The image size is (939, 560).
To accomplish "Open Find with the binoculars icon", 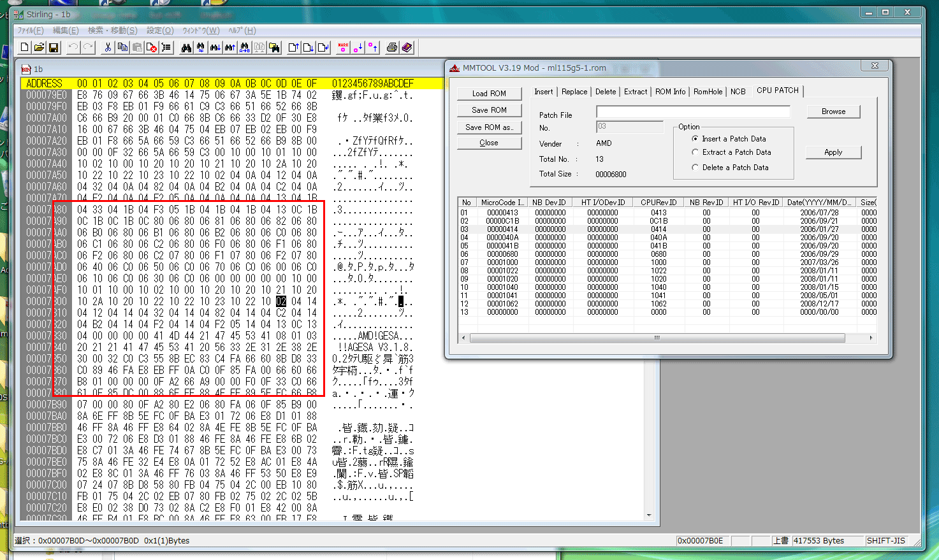I will coord(186,47).
